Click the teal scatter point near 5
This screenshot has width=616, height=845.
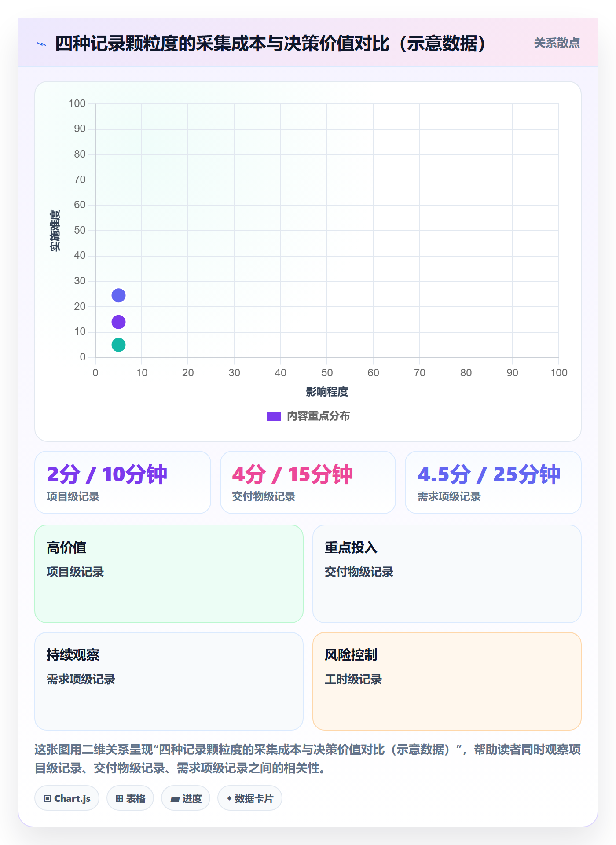pos(118,345)
